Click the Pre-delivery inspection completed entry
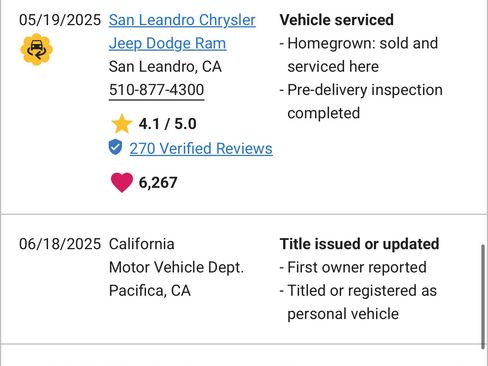 tap(361, 102)
